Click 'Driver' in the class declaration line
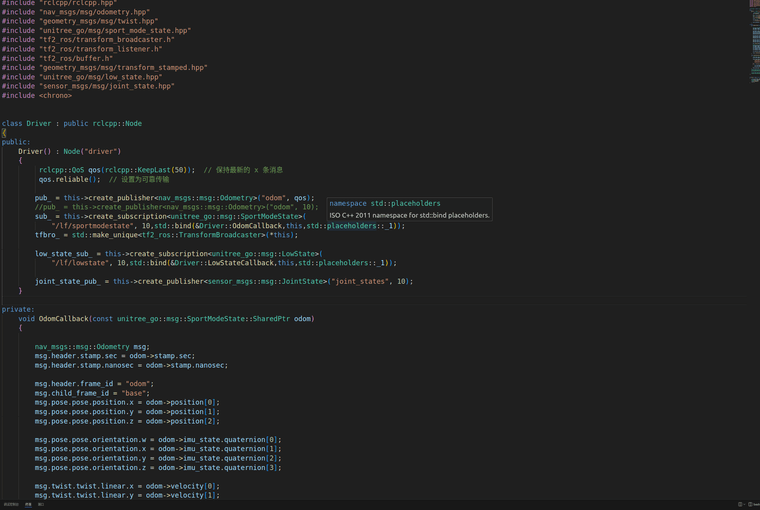Viewport: 760px width, 510px height. click(x=39, y=124)
